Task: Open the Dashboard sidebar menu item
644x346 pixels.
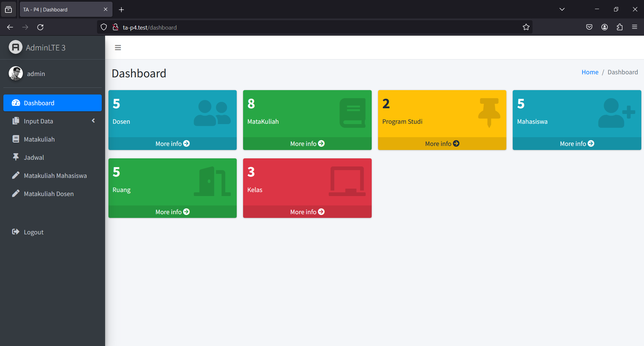Action: click(x=52, y=103)
